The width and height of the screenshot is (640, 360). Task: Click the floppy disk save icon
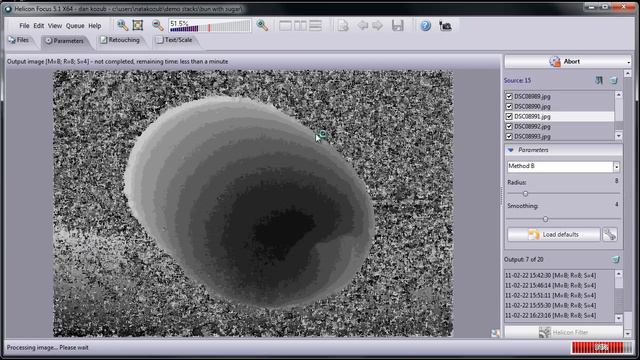pyautogui.click(x=398, y=26)
